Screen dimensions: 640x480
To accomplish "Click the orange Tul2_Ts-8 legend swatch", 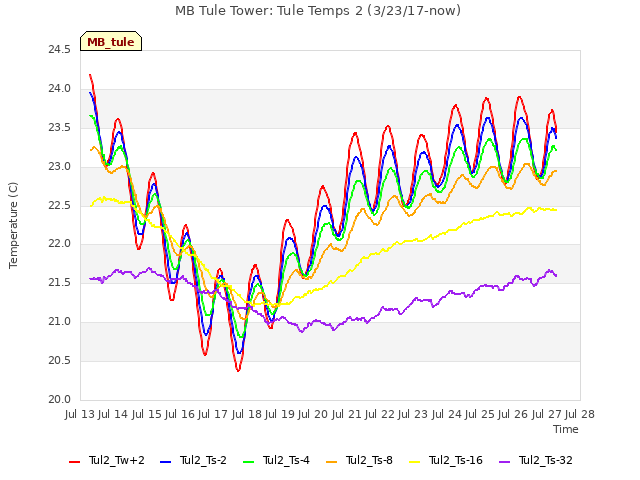I will coord(331,462).
